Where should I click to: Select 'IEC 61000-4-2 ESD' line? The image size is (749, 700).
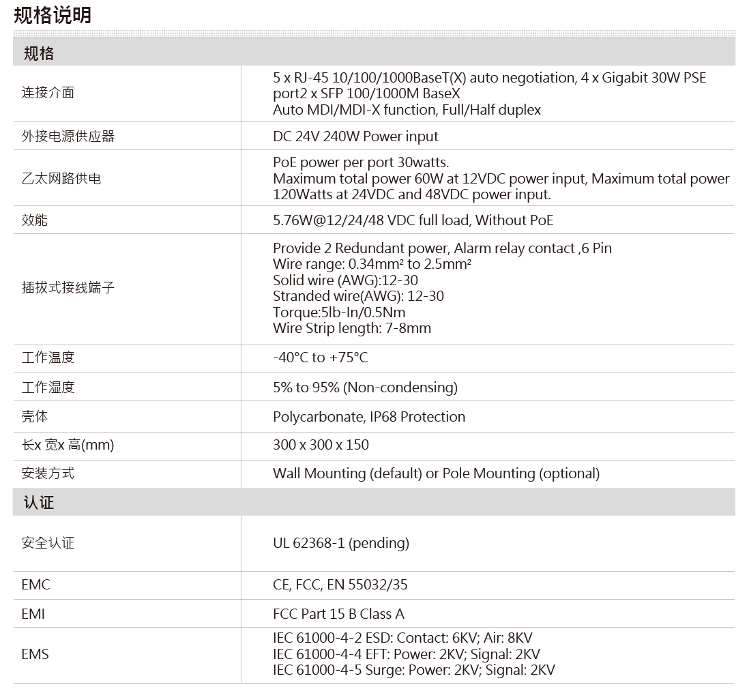[x=402, y=639]
